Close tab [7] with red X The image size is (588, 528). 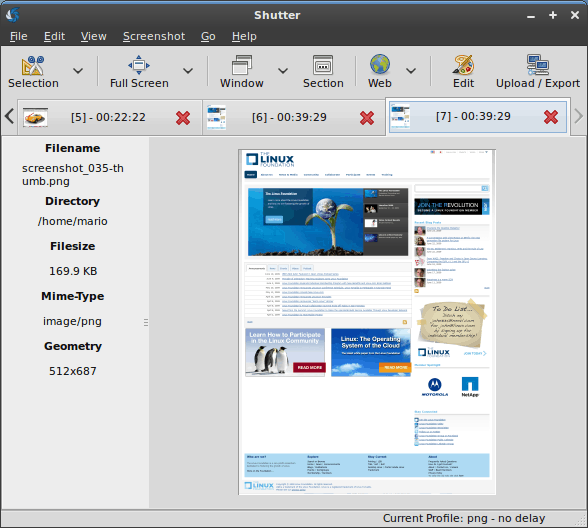pyautogui.click(x=551, y=117)
